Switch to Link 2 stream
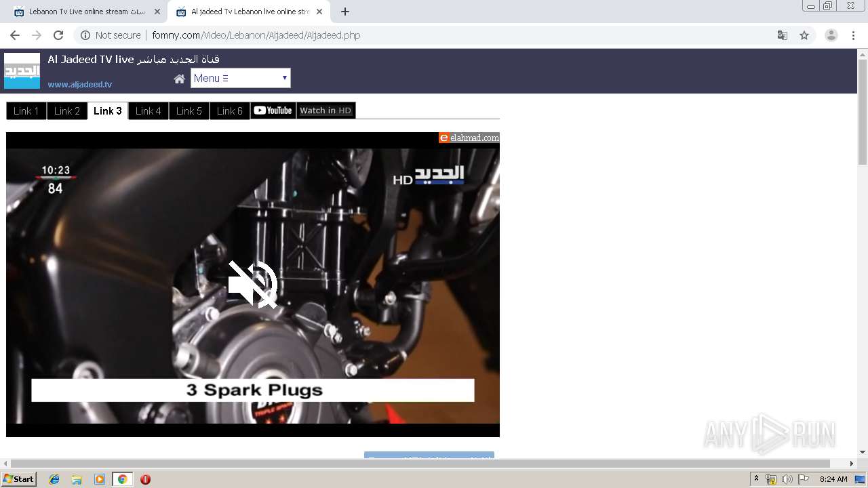 coord(67,110)
